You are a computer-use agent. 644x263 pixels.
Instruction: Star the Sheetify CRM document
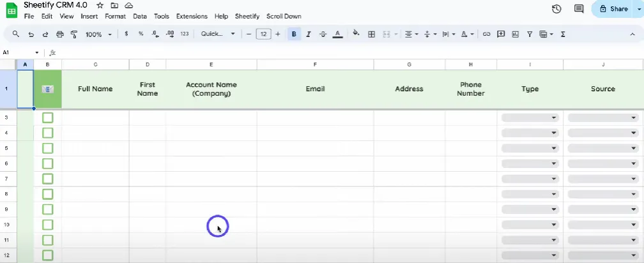click(100, 5)
